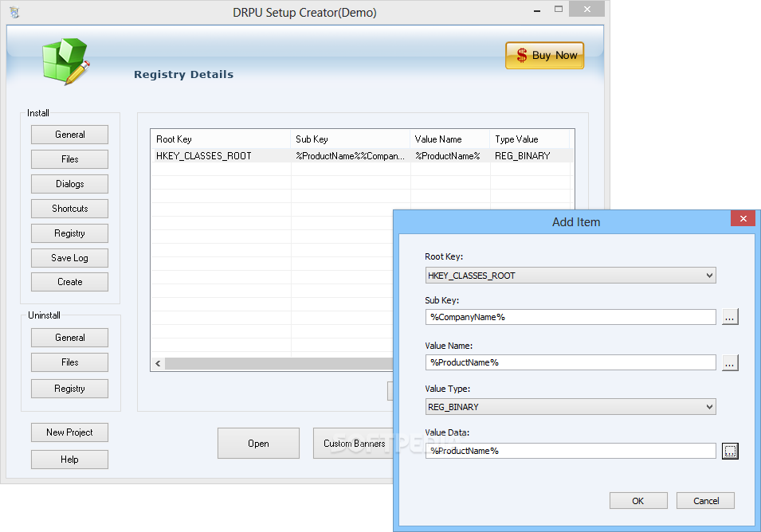This screenshot has height=532, width=761.
Task: Click the Value Name input field
Action: pos(571,362)
